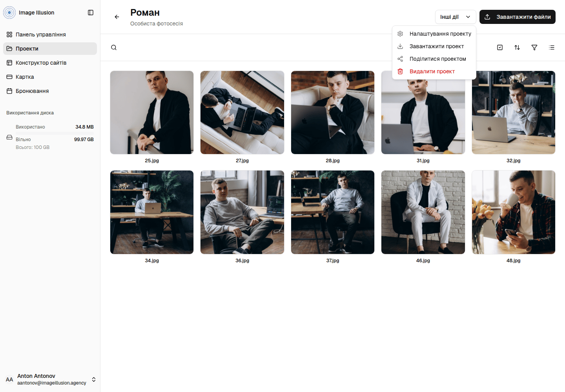Open Конструктор сайтів in the sidebar
Viewport: 565px width, 392px height.
(50, 63)
